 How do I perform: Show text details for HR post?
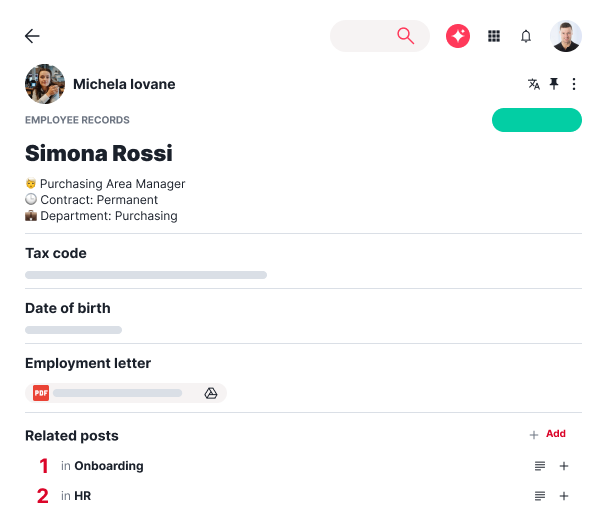click(540, 496)
